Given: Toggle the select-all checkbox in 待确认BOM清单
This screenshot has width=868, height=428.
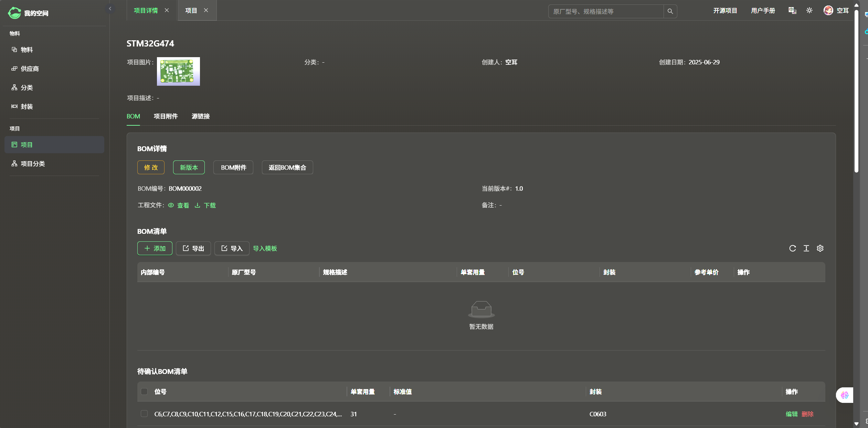Looking at the screenshot, I should [144, 392].
